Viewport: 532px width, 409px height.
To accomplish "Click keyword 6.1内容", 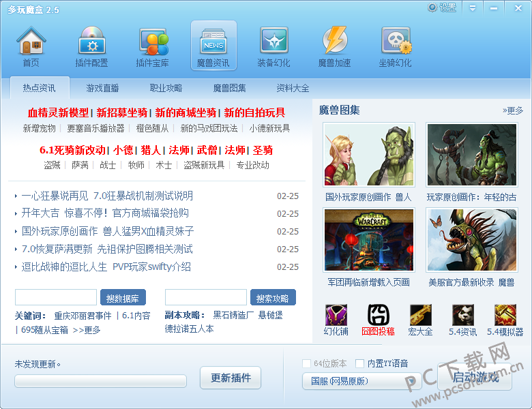I will pyautogui.click(x=136, y=316).
